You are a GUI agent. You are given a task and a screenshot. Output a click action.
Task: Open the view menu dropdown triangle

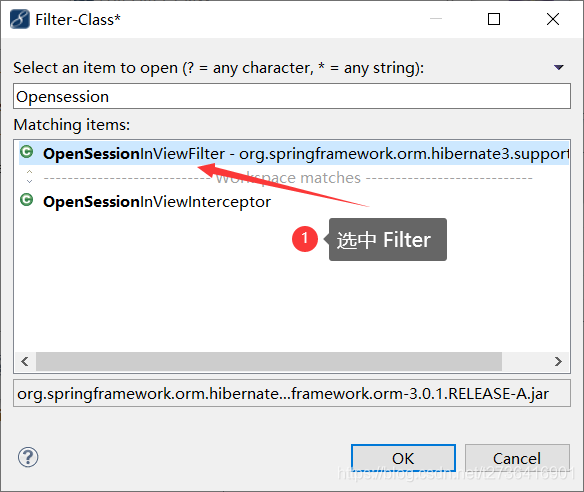[559, 67]
